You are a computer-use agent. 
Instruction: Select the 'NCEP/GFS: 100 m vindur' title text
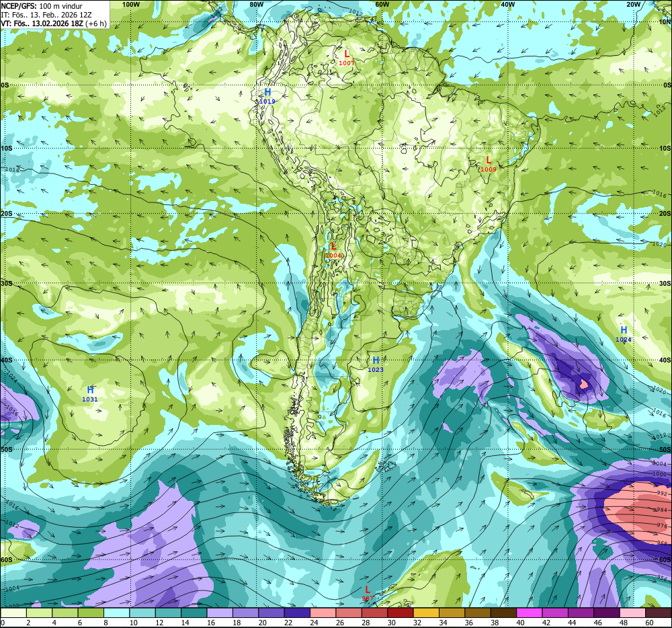point(42,6)
